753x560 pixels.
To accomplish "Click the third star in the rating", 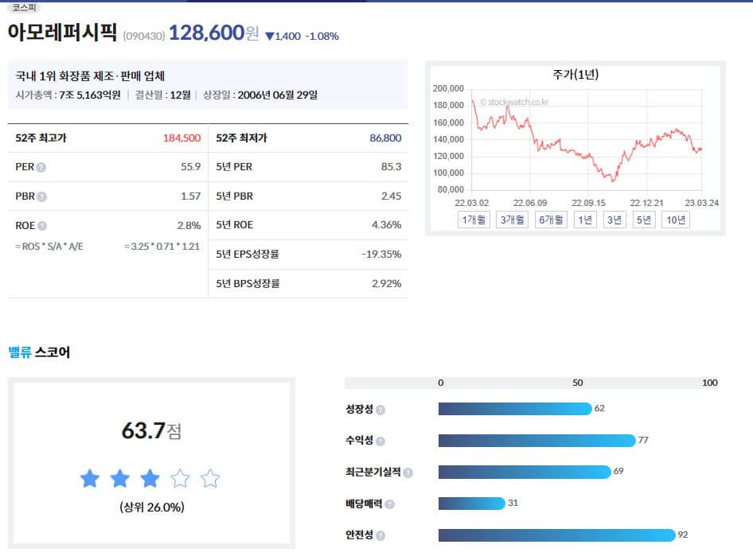I will [149, 478].
